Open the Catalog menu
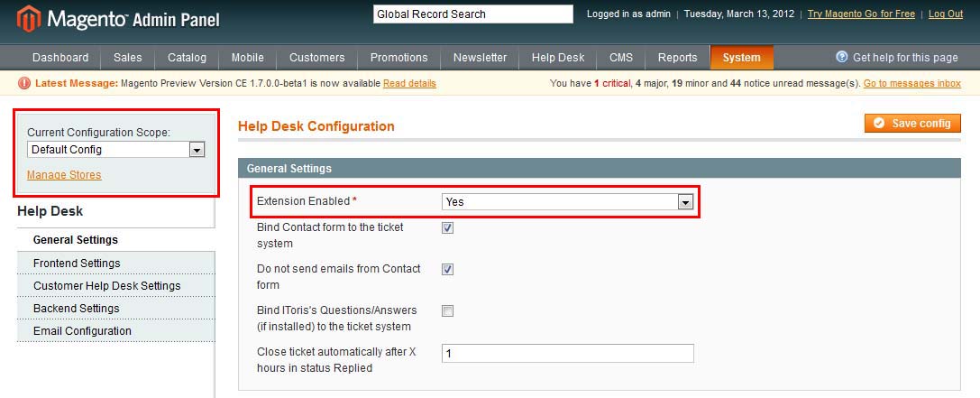980x398 pixels. click(187, 58)
